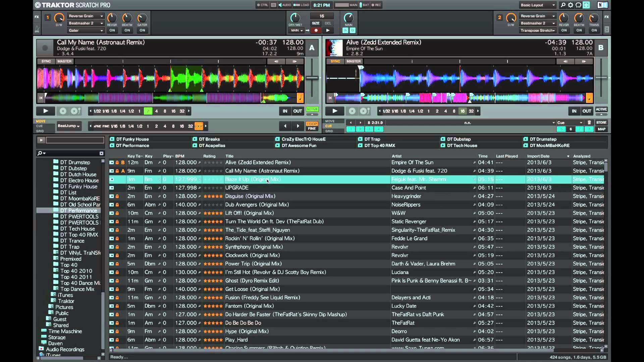644x362 pixels.
Task: Click the MAP icon at the bottom right
Action: coord(602,129)
